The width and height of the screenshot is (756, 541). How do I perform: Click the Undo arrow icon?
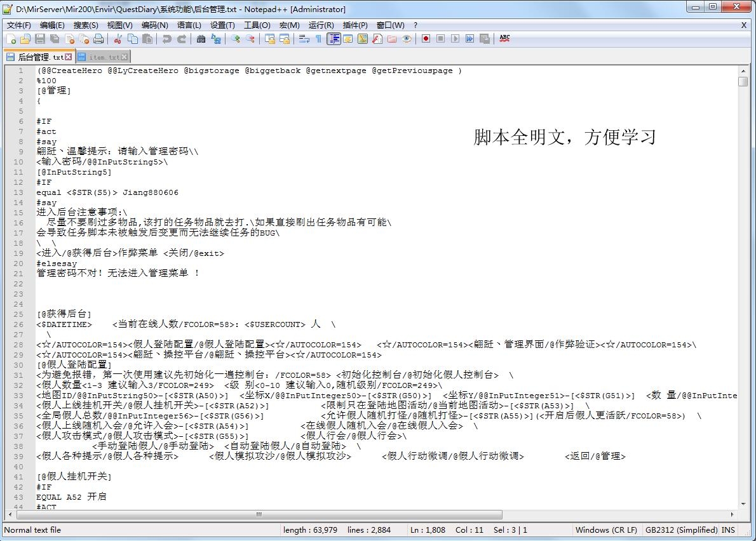(x=166, y=39)
